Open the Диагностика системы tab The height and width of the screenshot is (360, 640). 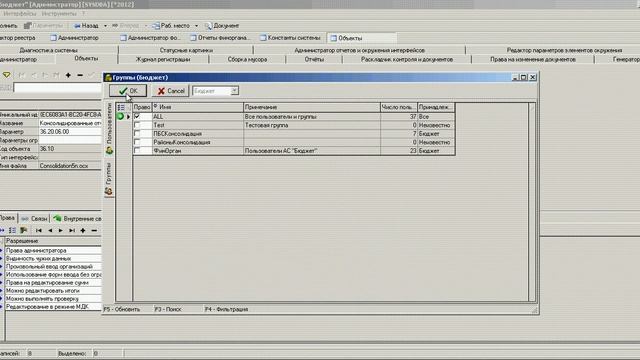49,50
